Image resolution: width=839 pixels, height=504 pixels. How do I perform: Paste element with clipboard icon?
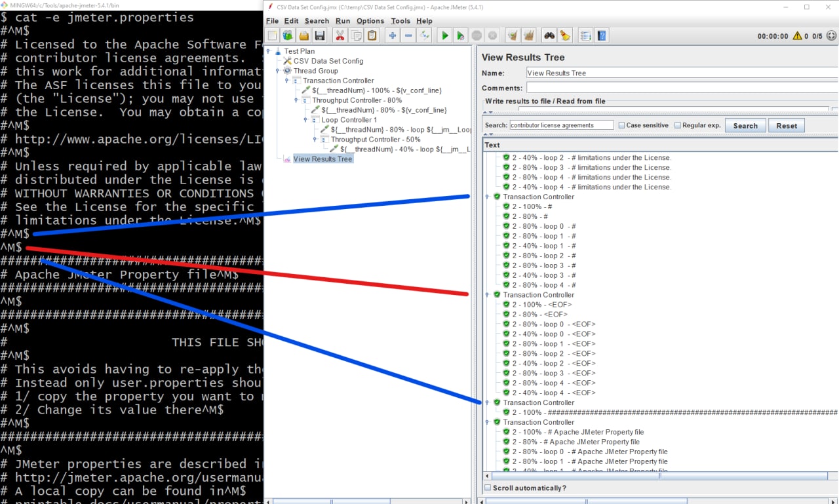372,35
